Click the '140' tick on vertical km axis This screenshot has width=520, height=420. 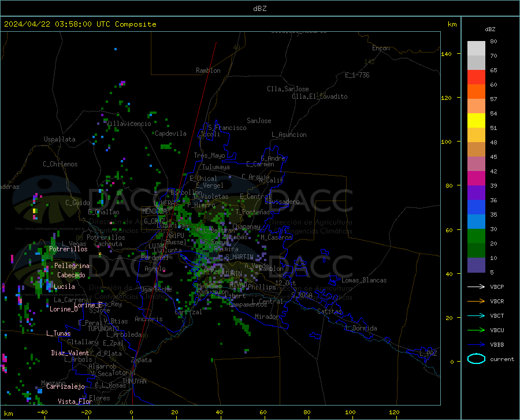coord(447,54)
